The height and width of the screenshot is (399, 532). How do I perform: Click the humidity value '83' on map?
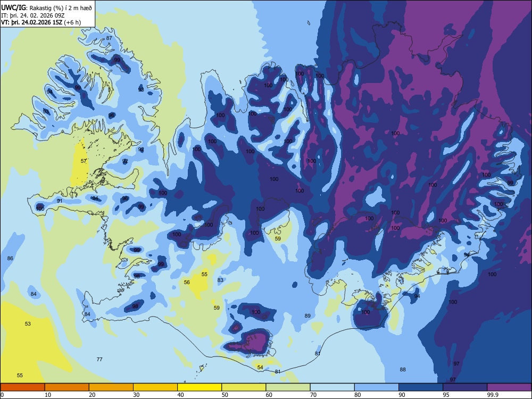click(220, 280)
